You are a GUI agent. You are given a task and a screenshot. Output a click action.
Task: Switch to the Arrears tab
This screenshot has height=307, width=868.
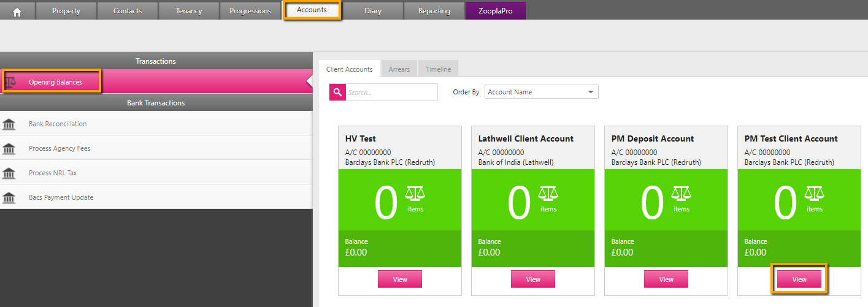[399, 69]
